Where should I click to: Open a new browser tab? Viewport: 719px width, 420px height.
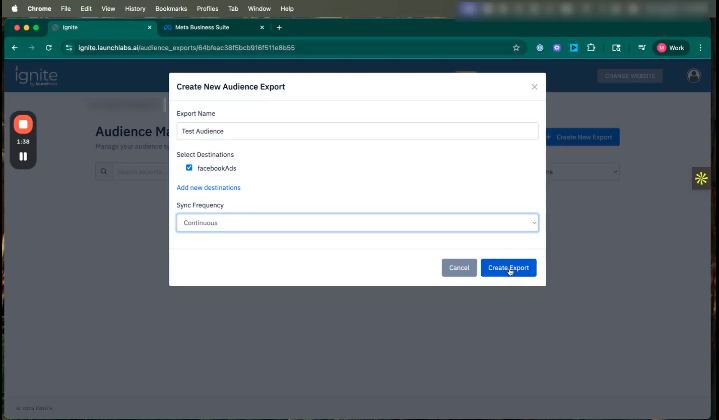(x=279, y=27)
